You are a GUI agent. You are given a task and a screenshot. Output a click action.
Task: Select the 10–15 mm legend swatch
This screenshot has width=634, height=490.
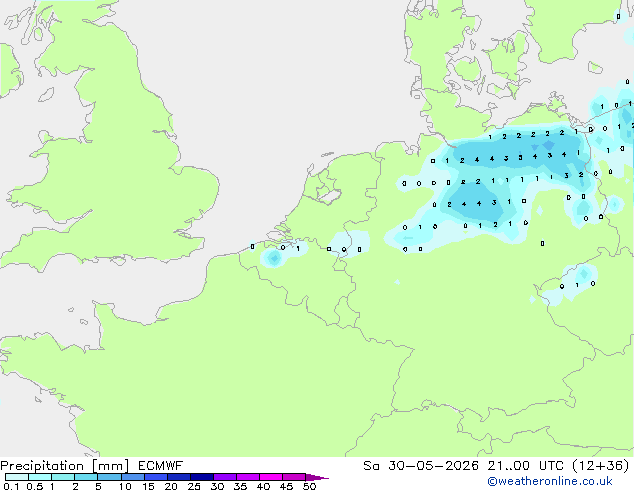coord(132,477)
